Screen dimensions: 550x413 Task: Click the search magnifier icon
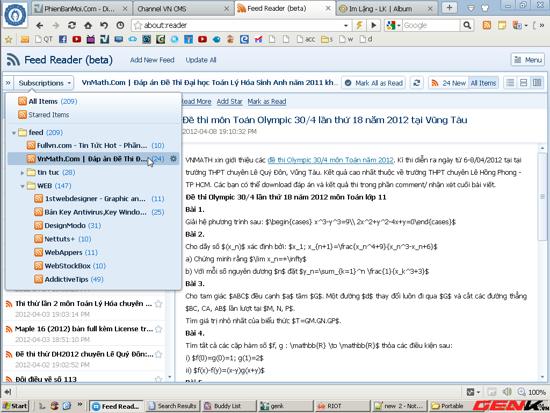pyautogui.click(x=467, y=25)
